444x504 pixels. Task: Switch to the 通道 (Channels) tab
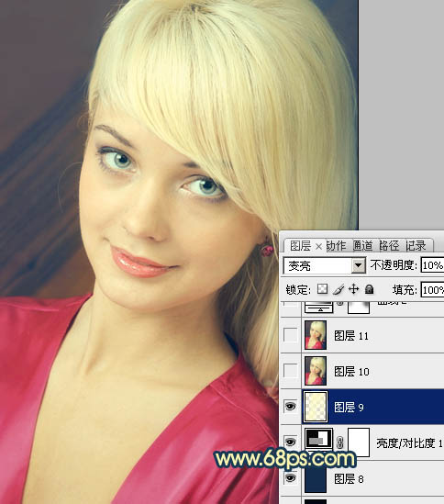point(363,246)
